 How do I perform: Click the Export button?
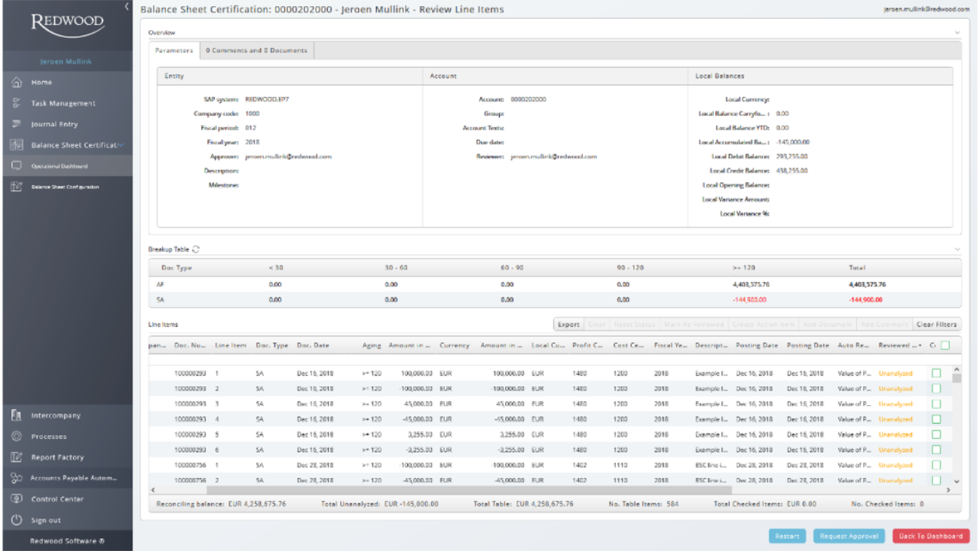click(x=568, y=324)
